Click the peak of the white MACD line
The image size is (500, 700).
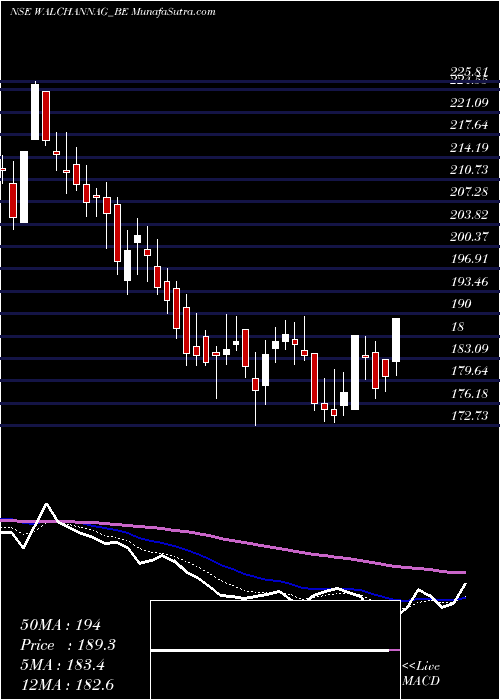coord(46,505)
